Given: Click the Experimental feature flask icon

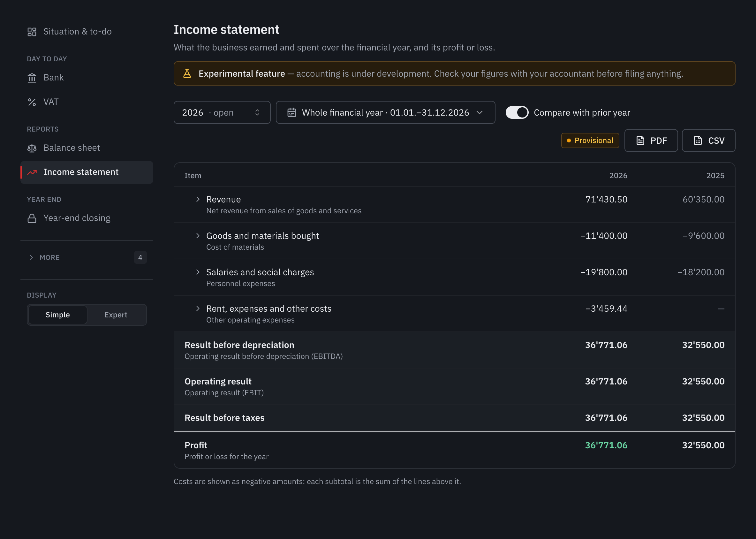Looking at the screenshot, I should click(187, 73).
